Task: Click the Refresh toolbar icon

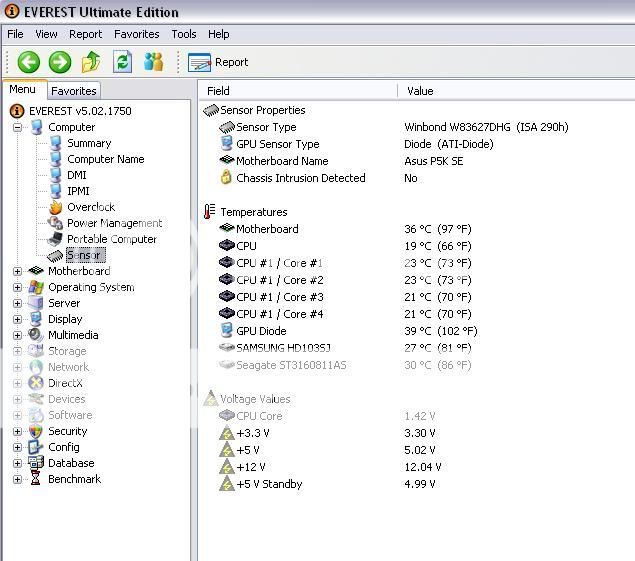Action: tap(122, 62)
